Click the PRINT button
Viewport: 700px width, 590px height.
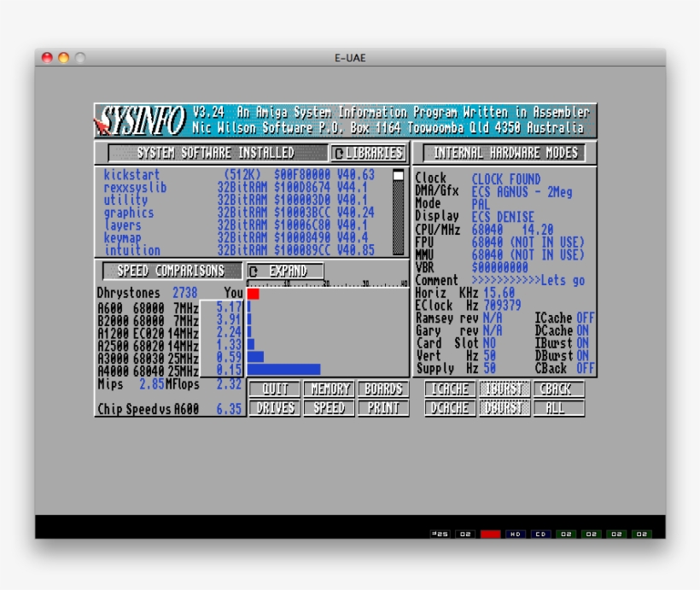[383, 408]
